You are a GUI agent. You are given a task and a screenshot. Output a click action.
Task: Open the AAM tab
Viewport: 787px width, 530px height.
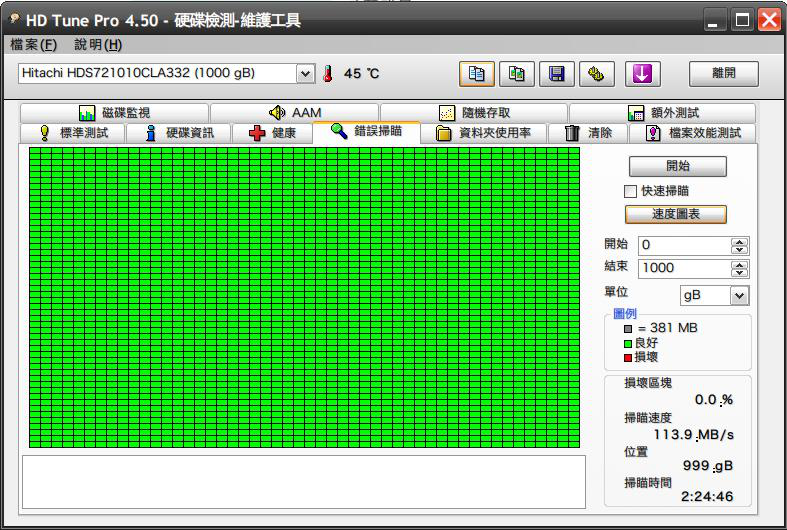pos(295,113)
